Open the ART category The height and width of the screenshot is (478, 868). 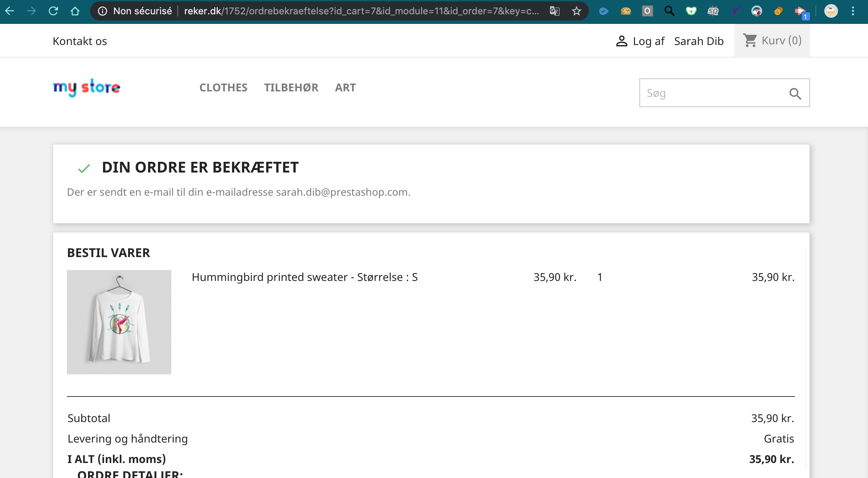(345, 88)
